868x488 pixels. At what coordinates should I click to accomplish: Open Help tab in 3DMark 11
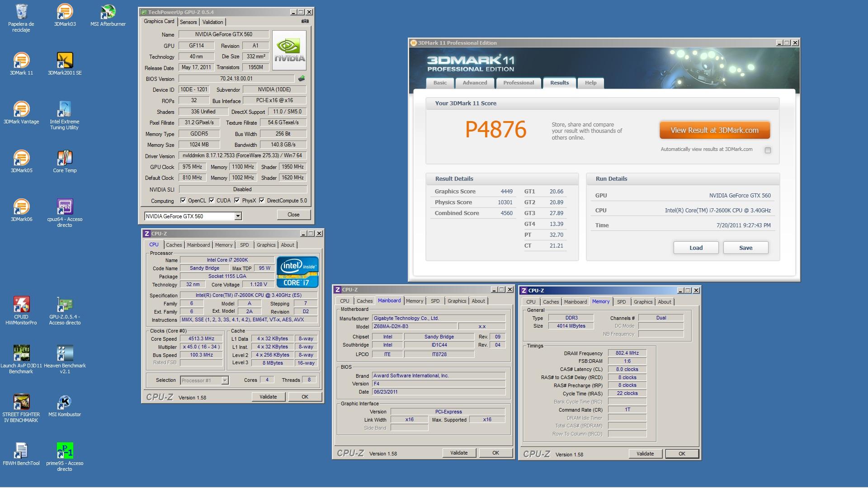[x=590, y=83]
